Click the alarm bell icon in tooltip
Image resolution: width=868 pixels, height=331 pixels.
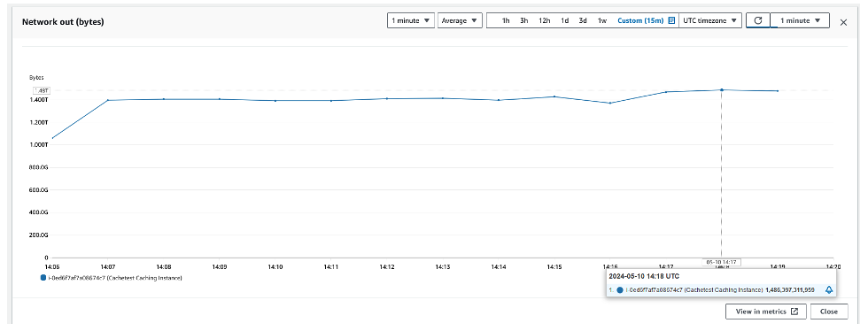[829, 289]
